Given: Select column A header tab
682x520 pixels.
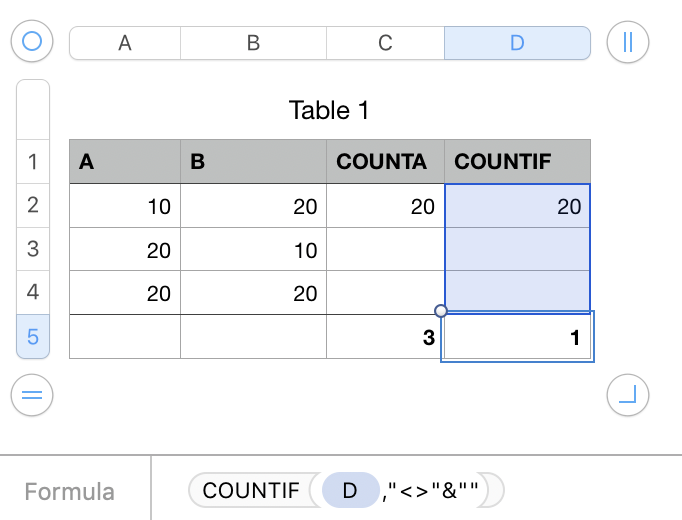Looking at the screenshot, I should point(125,42).
